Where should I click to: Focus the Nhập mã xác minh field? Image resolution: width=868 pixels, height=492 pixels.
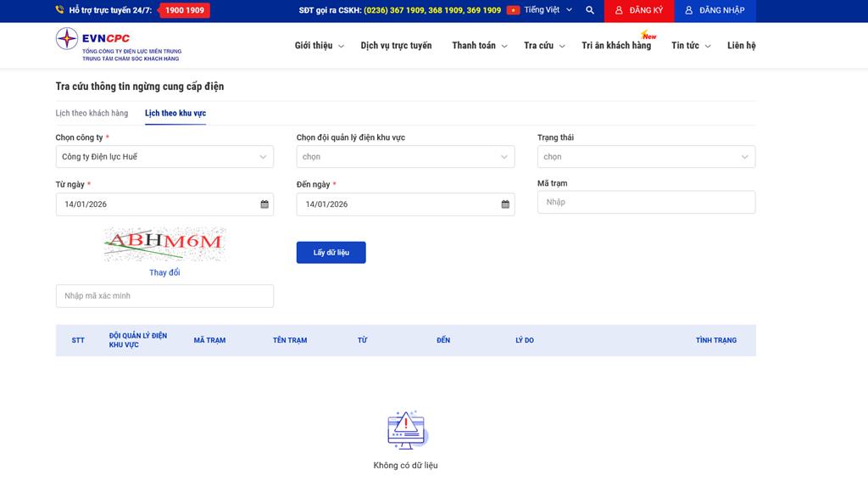164,296
